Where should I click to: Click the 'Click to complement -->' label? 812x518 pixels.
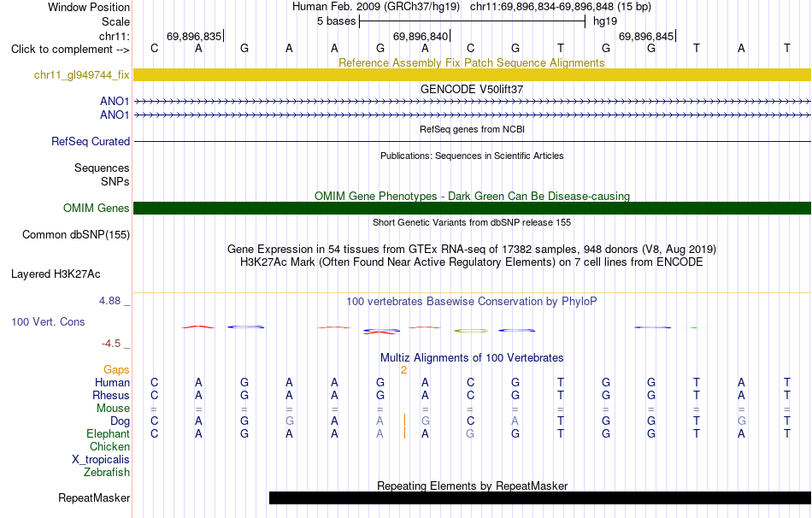(70, 50)
